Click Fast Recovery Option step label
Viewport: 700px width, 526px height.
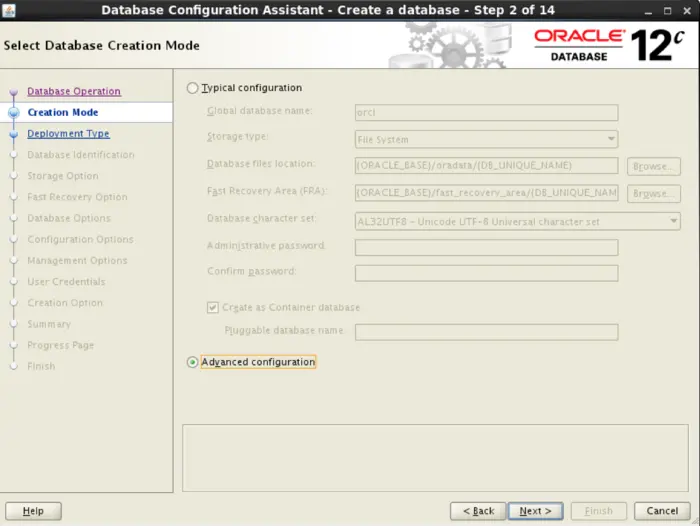tap(77, 197)
